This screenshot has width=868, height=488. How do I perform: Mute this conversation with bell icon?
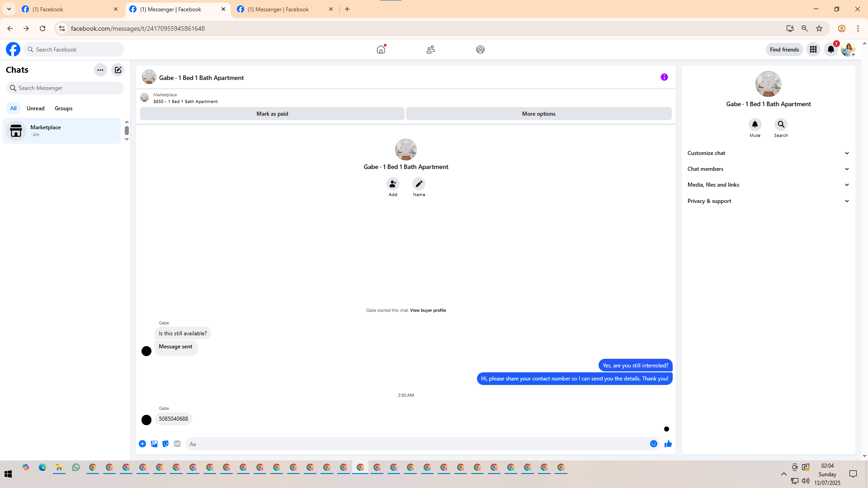pos(755,124)
